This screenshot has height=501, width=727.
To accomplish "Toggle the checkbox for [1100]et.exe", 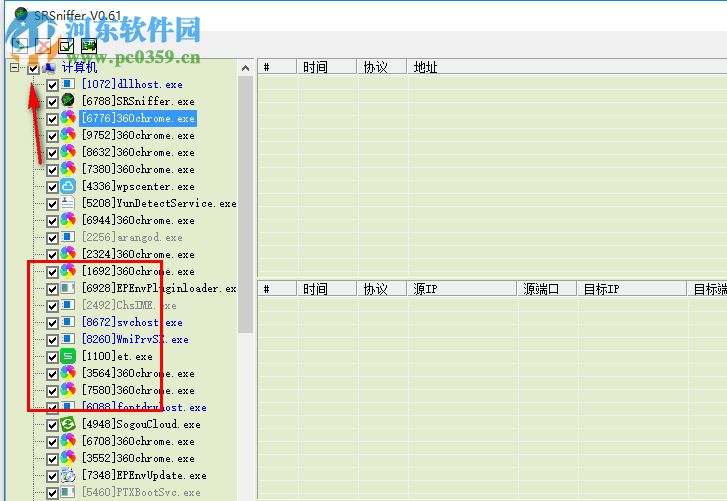I will [x=52, y=357].
